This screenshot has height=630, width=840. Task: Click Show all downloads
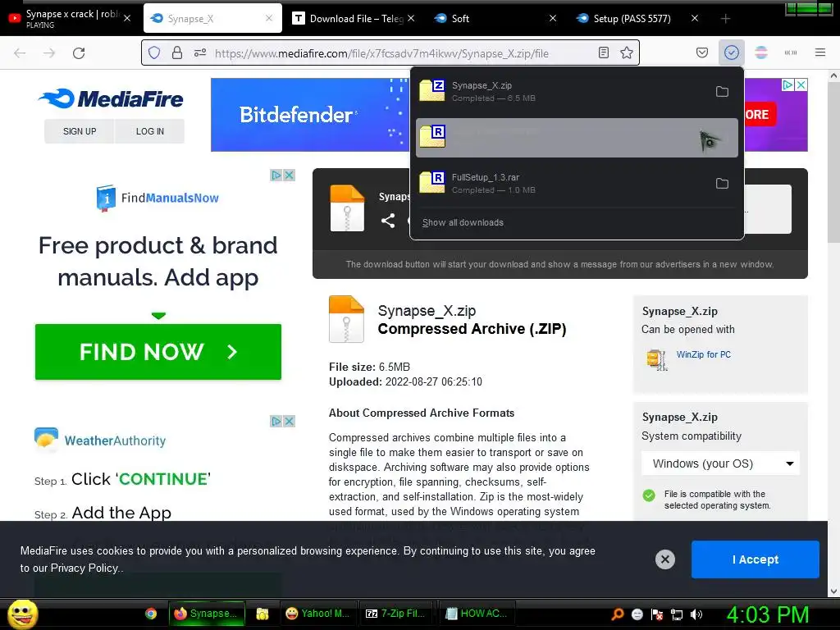point(463,222)
